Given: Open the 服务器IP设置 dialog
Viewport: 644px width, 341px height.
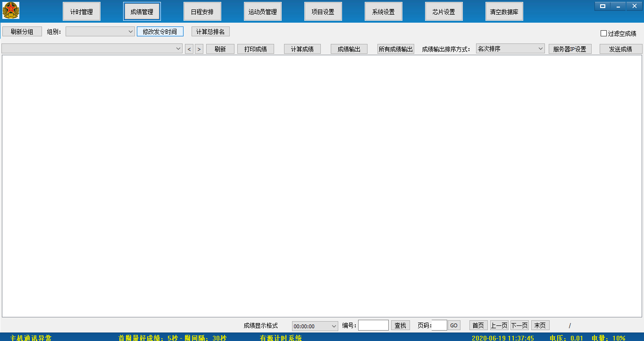Looking at the screenshot, I should click(x=570, y=49).
